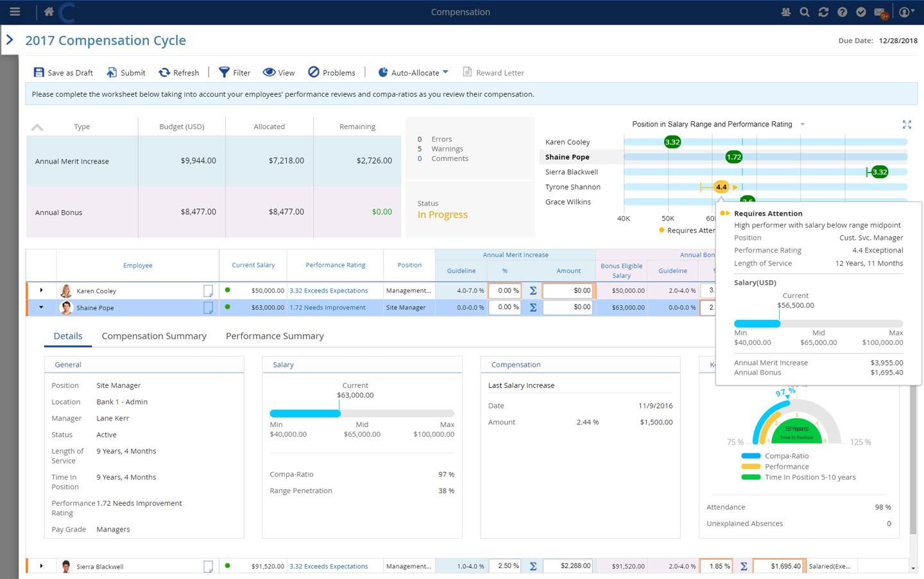This screenshot has width=924, height=579.
Task: Click the Submit button
Action: [126, 72]
